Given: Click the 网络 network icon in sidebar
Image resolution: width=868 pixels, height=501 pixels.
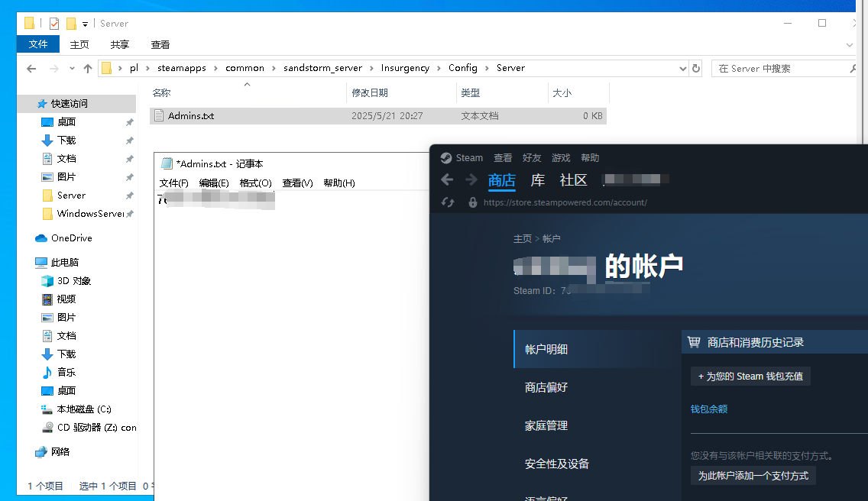Looking at the screenshot, I should coord(41,451).
